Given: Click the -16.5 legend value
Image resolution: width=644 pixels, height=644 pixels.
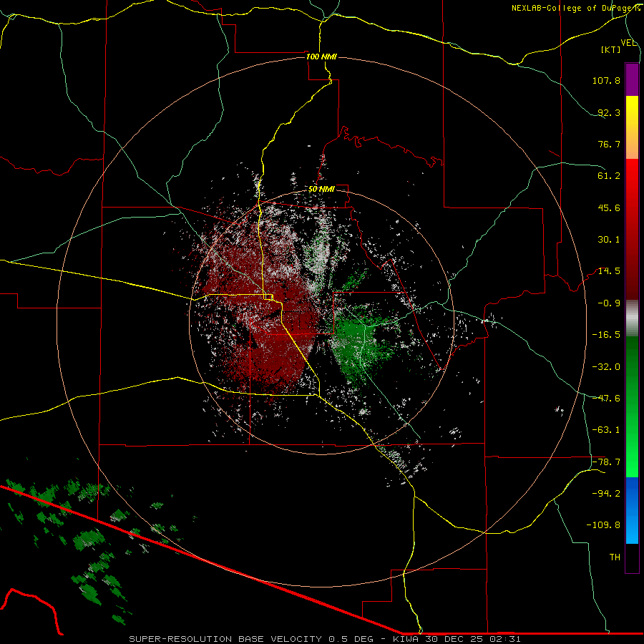Looking at the screenshot, I should coord(606,335).
